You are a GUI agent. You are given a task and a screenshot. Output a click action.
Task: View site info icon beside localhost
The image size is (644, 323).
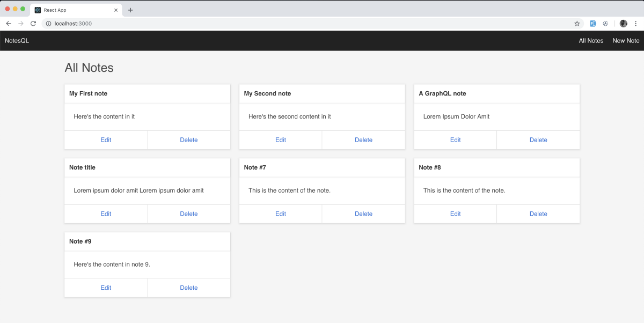[48, 24]
